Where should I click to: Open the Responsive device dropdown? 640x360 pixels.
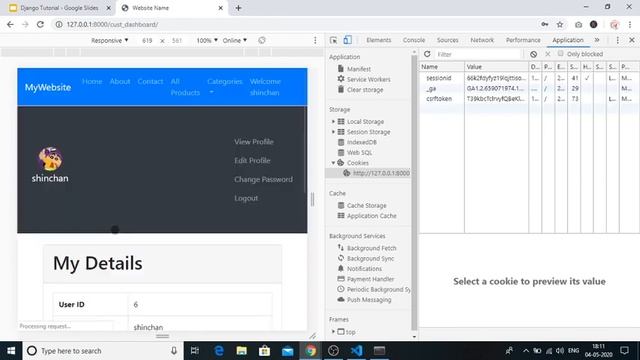[x=109, y=40]
